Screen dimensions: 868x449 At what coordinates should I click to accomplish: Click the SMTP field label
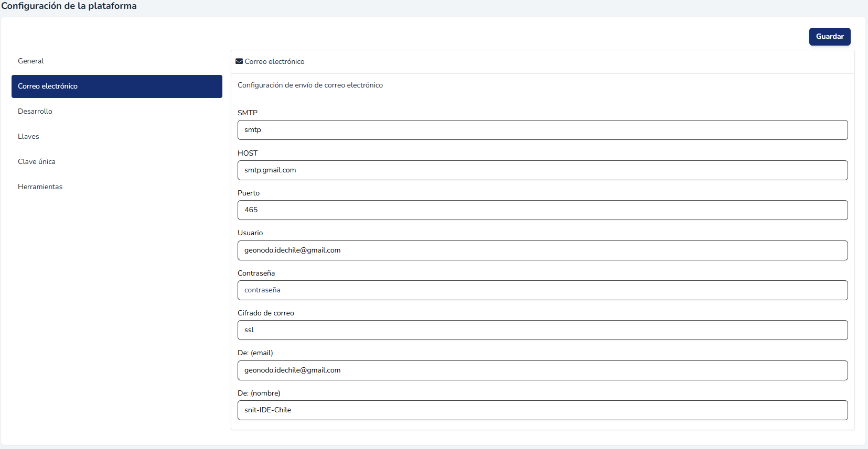pos(248,113)
